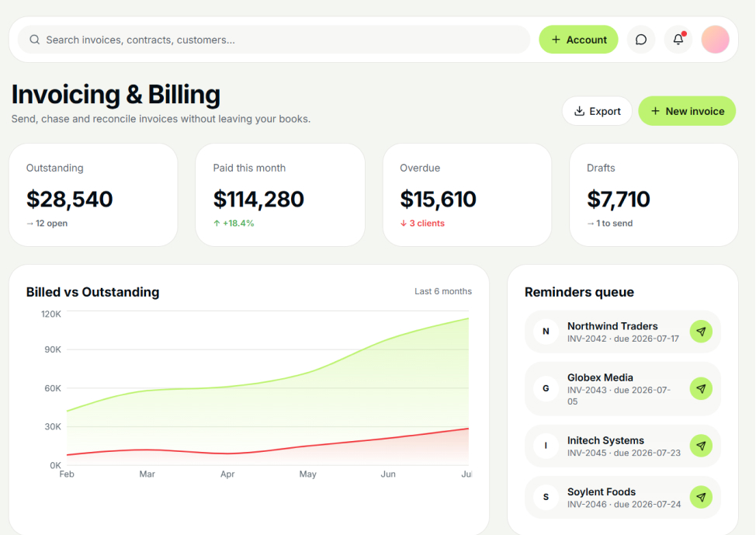Select 'Globex Media' reminder name

tap(600, 377)
